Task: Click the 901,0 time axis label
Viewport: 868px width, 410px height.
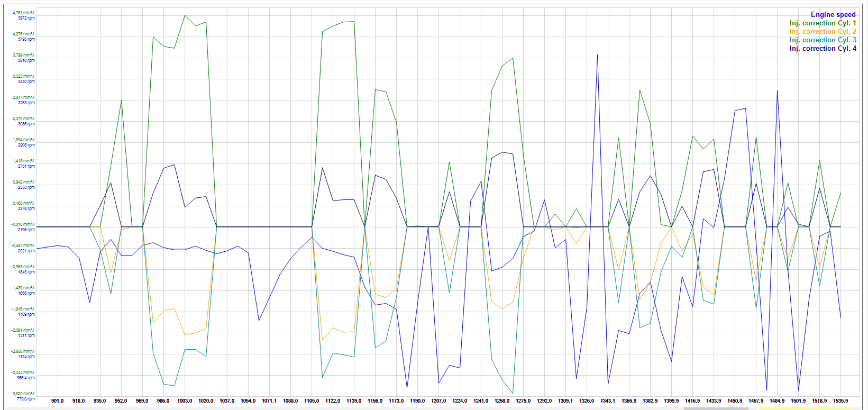Action: [x=57, y=401]
